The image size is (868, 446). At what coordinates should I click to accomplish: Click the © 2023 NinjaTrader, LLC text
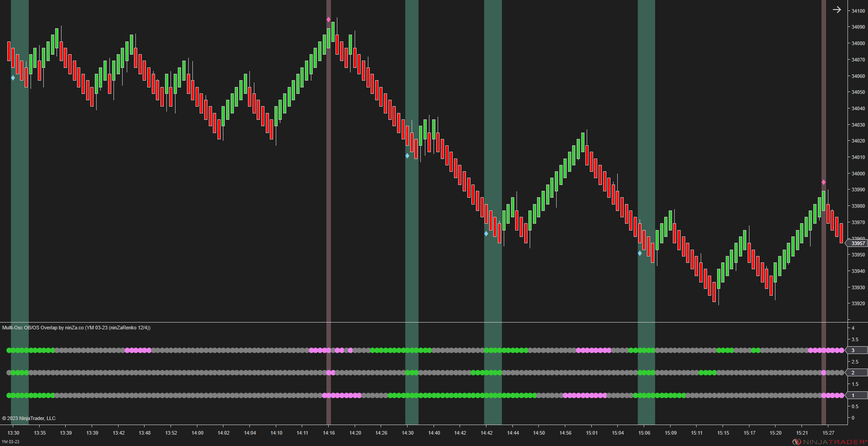coord(28,418)
